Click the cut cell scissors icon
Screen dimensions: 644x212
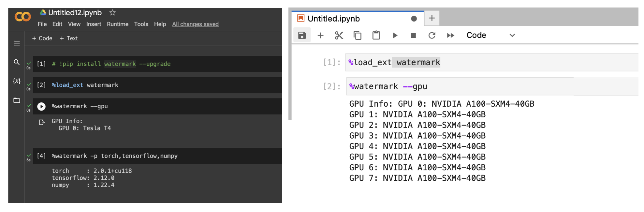tap(339, 35)
